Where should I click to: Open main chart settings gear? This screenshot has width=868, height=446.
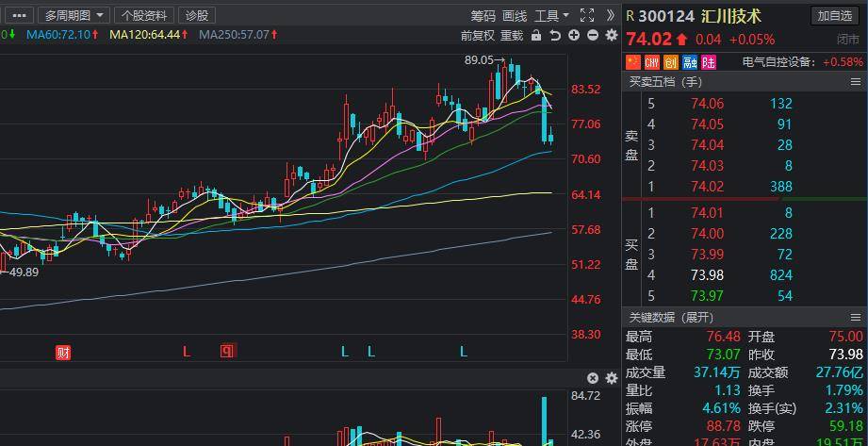click(611, 35)
